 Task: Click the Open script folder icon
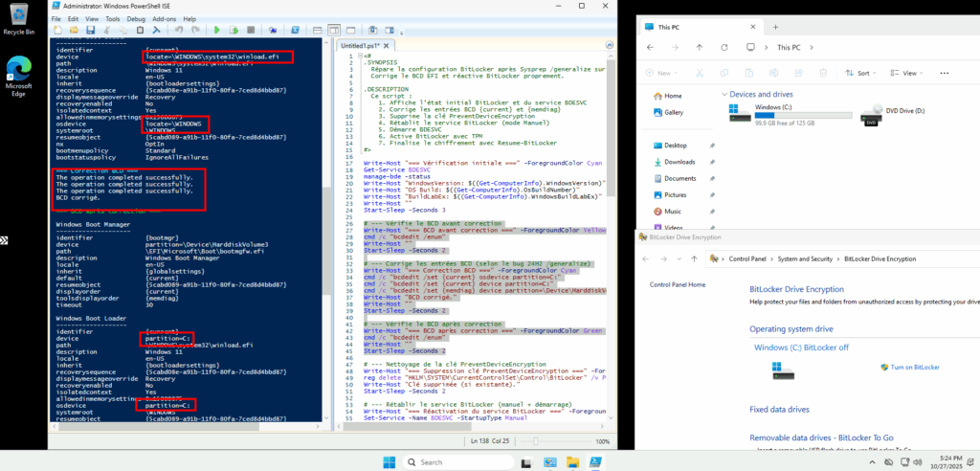(x=73, y=31)
